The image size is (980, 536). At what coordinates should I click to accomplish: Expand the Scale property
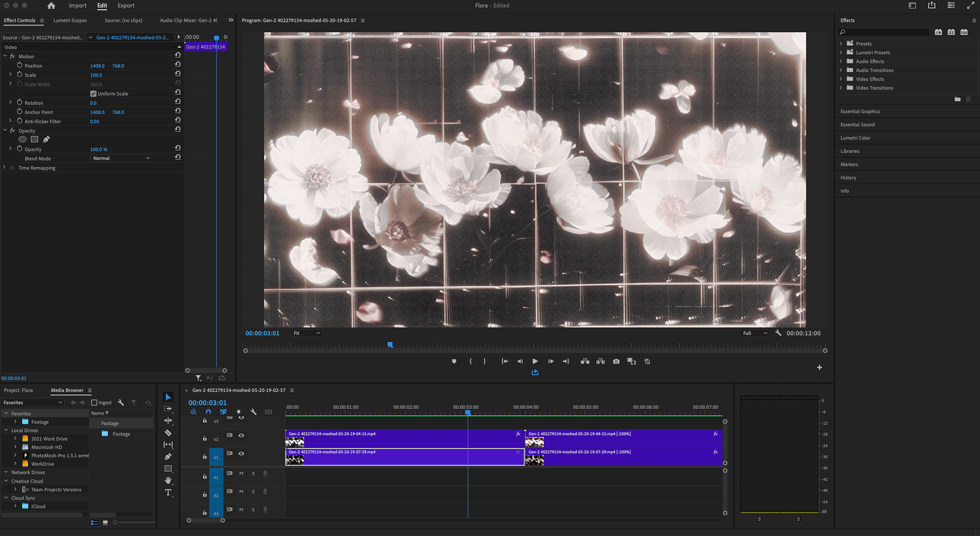point(10,74)
